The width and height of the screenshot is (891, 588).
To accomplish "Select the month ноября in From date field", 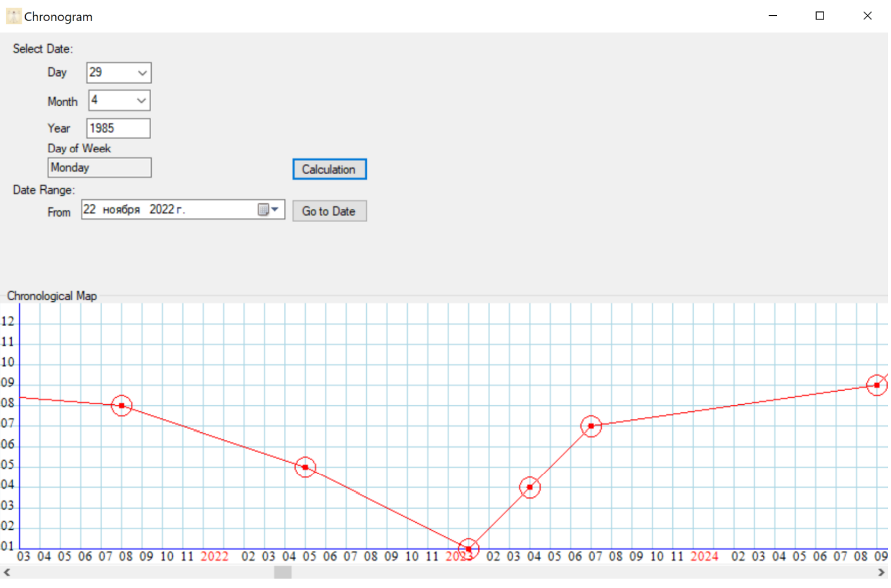I will point(122,210).
